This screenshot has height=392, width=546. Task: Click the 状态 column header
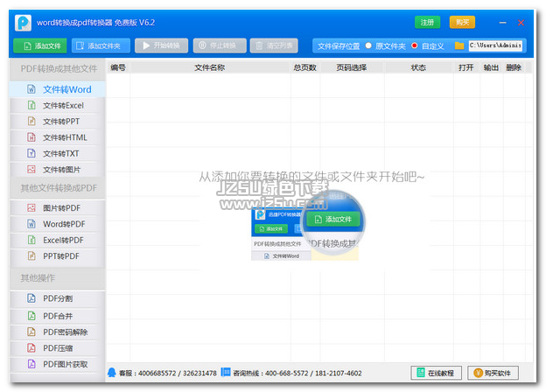418,67
